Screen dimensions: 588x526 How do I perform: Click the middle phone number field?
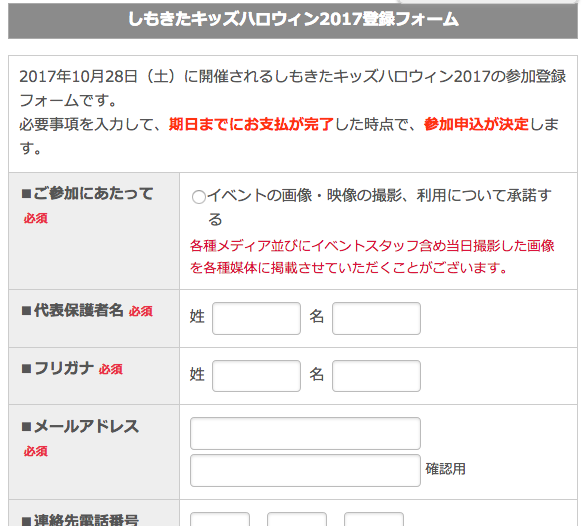tap(297, 519)
